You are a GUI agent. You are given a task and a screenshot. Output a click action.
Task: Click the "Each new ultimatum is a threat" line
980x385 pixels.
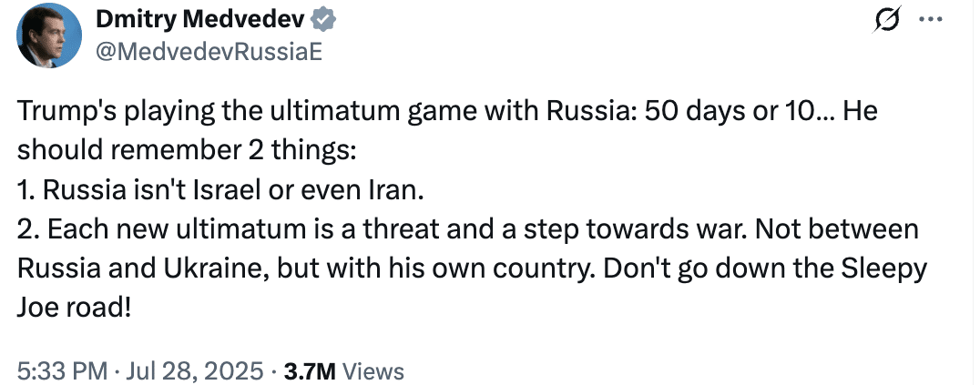[467, 230]
